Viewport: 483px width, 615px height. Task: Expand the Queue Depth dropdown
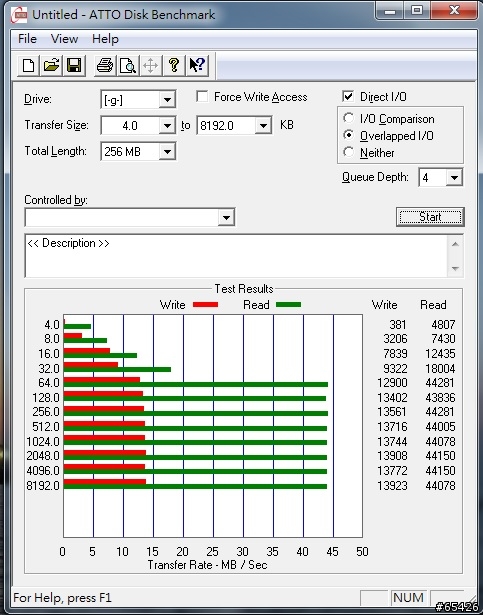tap(454, 178)
